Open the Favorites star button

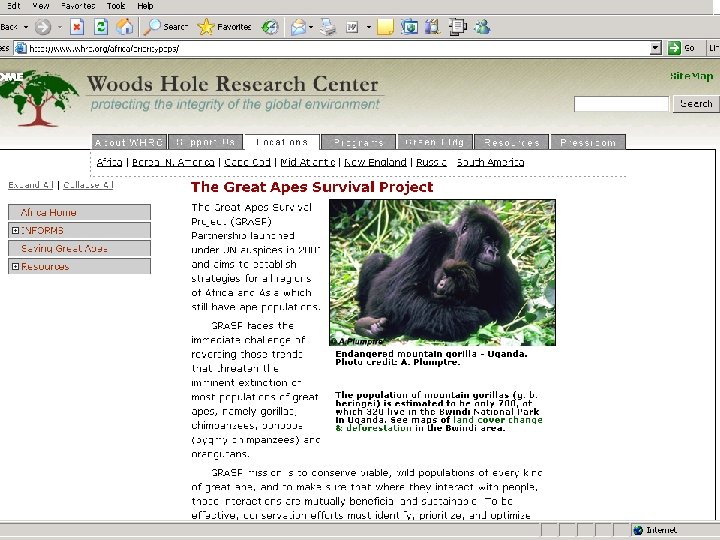[x=224, y=26]
